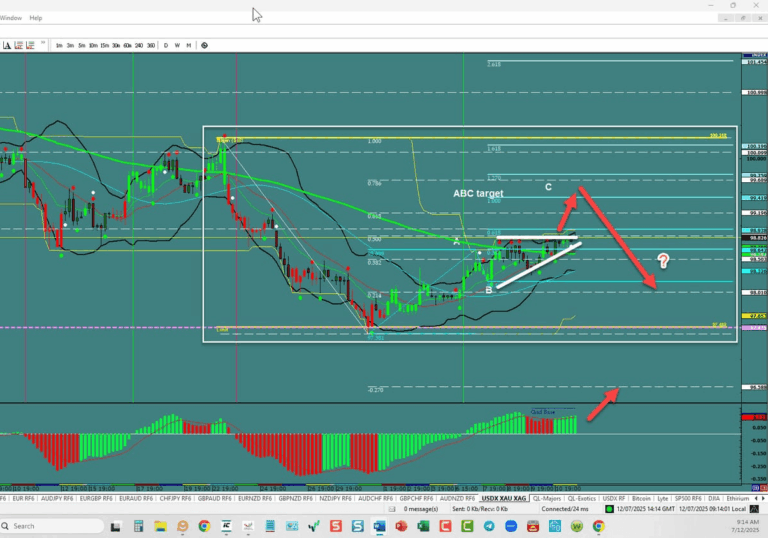Image resolution: width=768 pixels, height=538 pixels.
Task: Open the QL-Exotics tab
Action: (581, 498)
